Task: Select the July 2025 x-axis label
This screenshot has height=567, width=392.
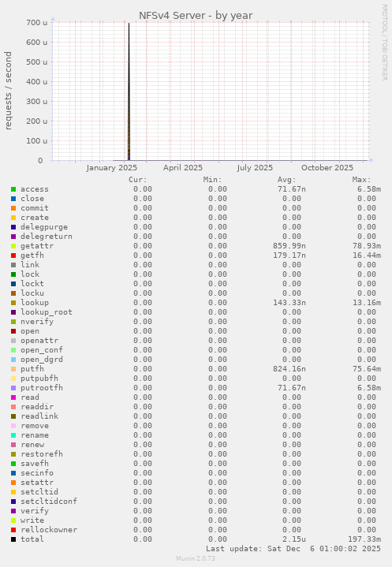Action: (255, 168)
